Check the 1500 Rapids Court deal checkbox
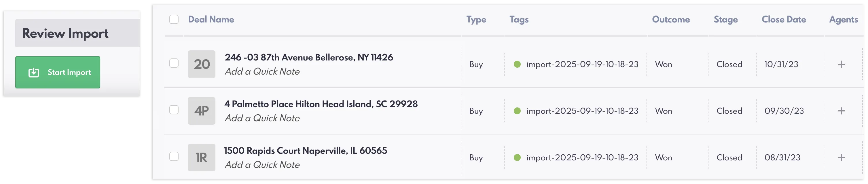This screenshot has width=868, height=184. (x=174, y=156)
